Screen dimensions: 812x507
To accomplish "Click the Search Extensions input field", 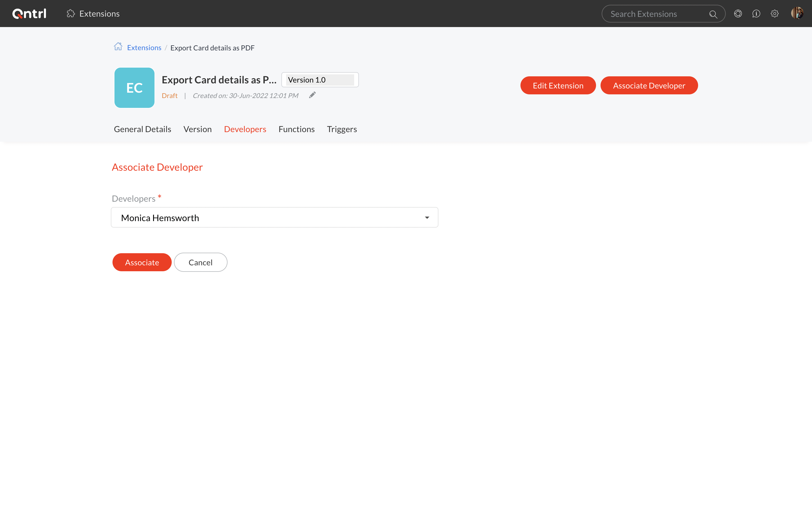I will (x=654, y=14).
